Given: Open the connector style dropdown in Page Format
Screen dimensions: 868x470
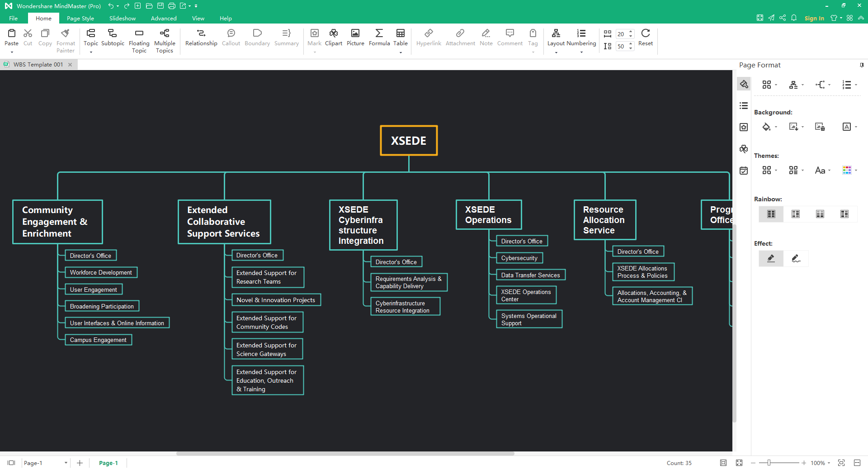Looking at the screenshot, I should 823,85.
